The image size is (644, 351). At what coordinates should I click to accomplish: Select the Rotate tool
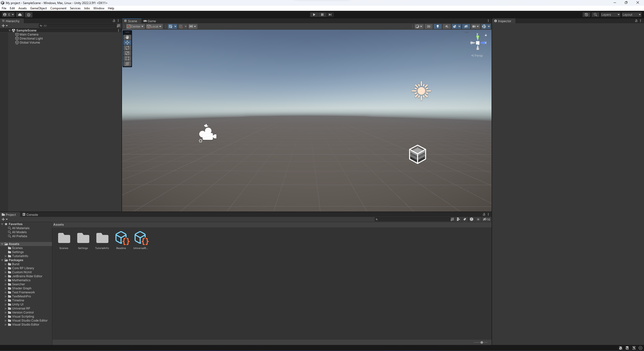pos(127,48)
